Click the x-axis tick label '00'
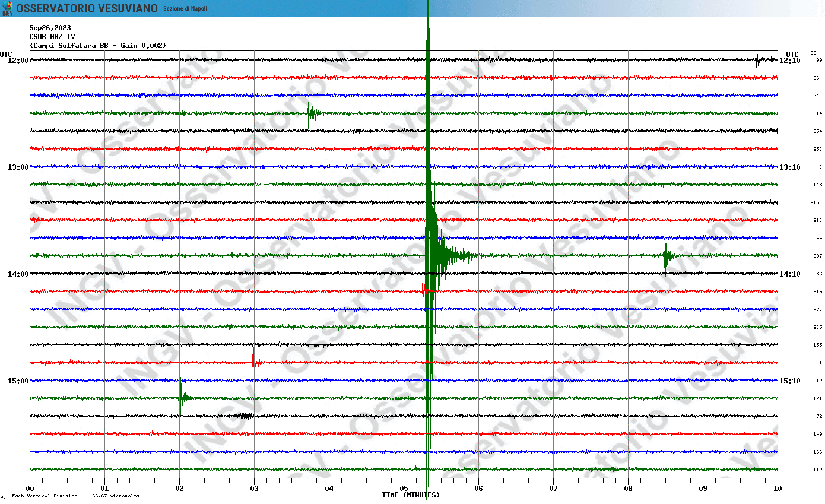 tap(30, 489)
